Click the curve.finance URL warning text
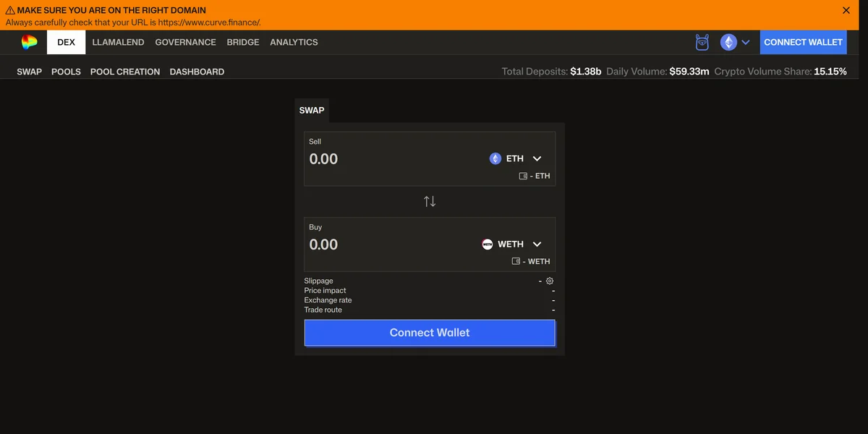 (133, 22)
